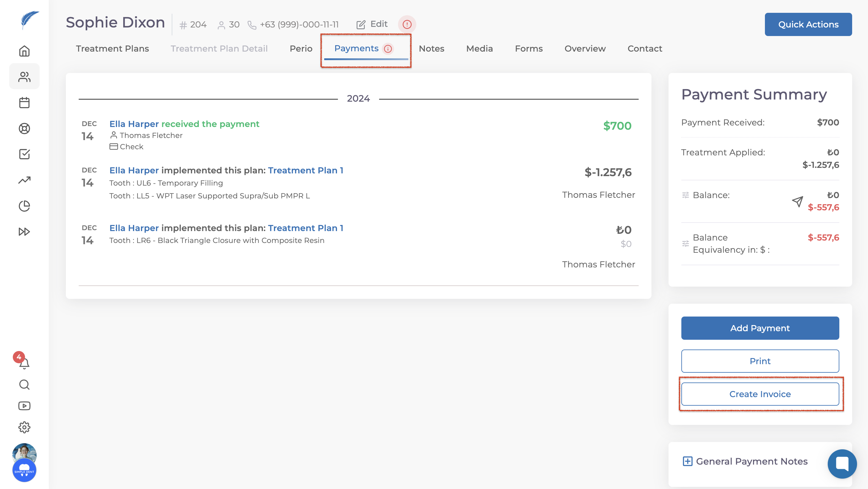Click the search magnifier icon
Viewport: 868px width, 489px height.
(x=24, y=385)
